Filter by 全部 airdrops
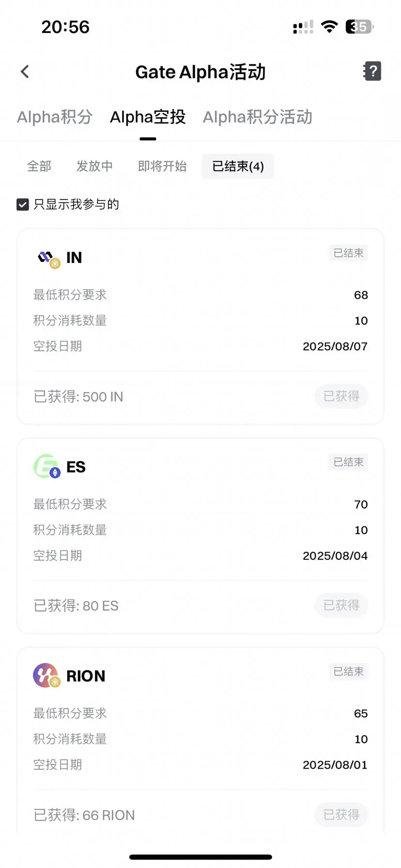Image resolution: width=401 pixels, height=868 pixels. [x=39, y=167]
